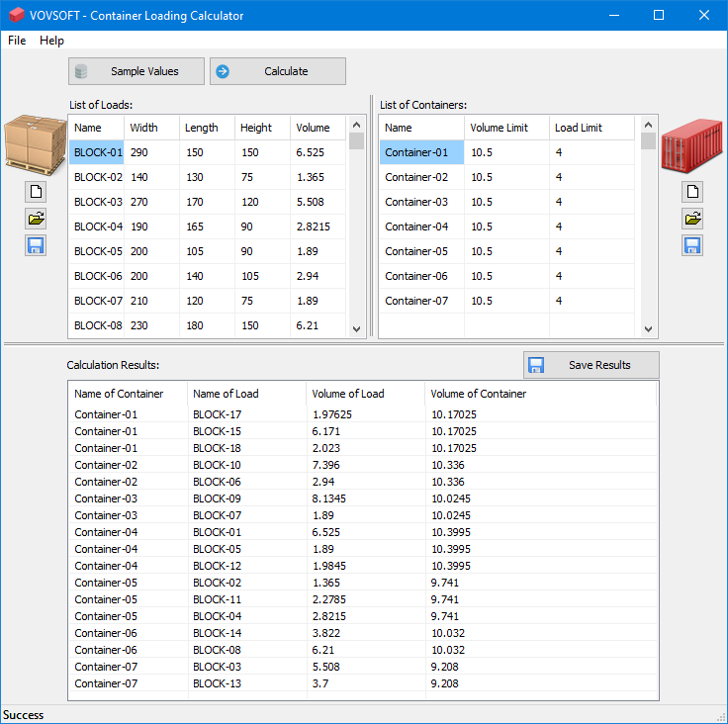This screenshot has width=728, height=724.
Task: Click the down arrow of the containers list scrollbar
Action: [x=649, y=329]
